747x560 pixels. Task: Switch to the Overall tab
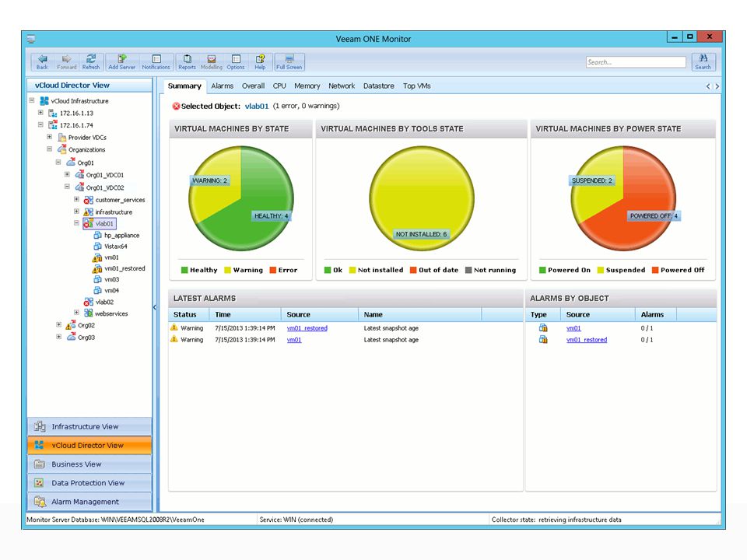(253, 86)
